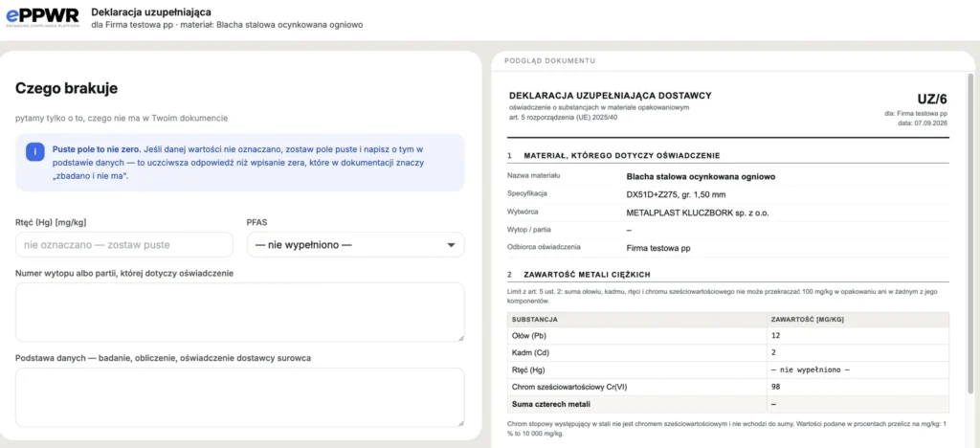Image resolution: width=980 pixels, height=448 pixels.
Task: Click 'METALPLAST KLUCZBORK sp. z o.o.'
Action: (698, 213)
